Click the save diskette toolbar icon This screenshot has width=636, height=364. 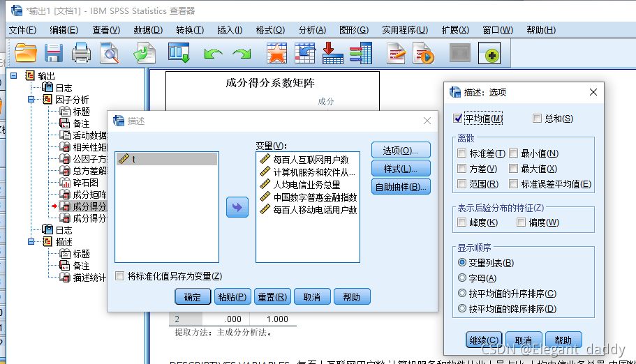click(x=54, y=53)
